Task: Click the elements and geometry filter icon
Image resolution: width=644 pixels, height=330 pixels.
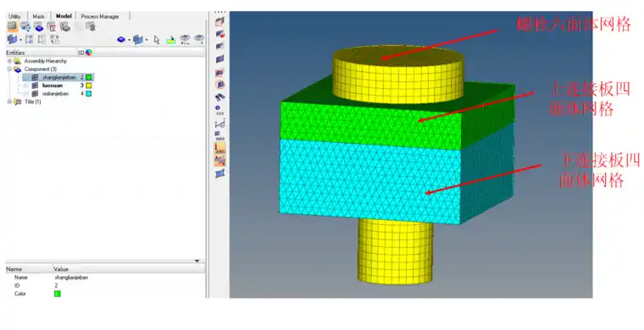Action: pyautogui.click(x=137, y=40)
